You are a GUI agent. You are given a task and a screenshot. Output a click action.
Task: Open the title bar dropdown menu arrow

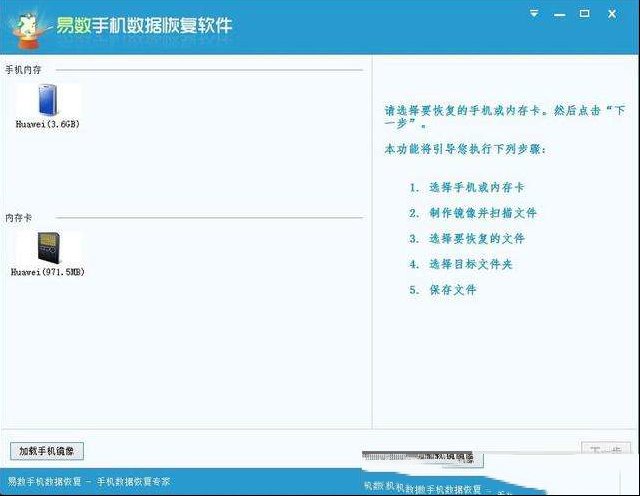click(534, 14)
